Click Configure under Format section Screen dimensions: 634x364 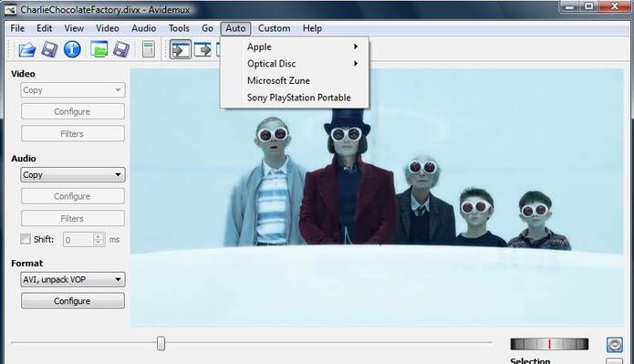pos(73,301)
